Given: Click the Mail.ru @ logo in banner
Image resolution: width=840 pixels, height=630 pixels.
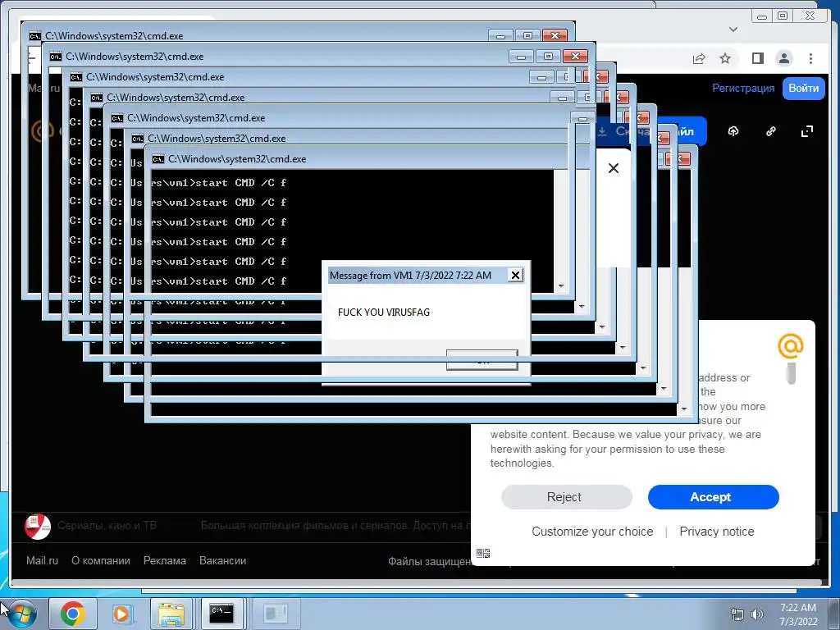Looking at the screenshot, I should click(791, 346).
